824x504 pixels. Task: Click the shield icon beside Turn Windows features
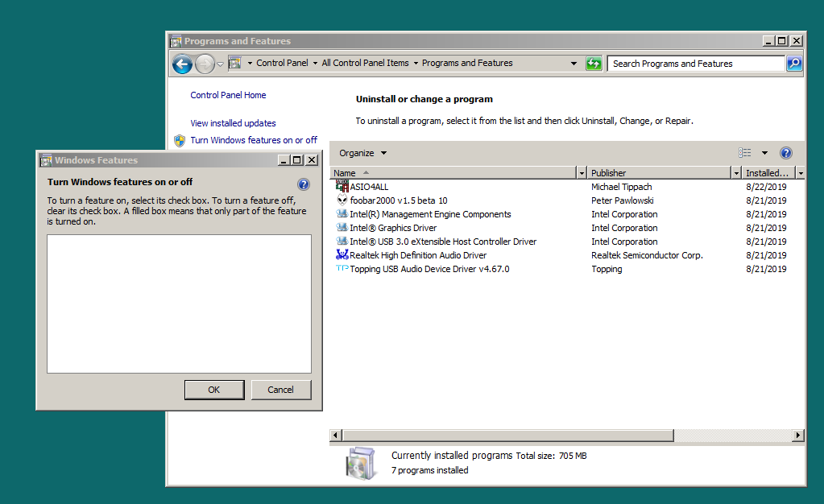pos(180,141)
